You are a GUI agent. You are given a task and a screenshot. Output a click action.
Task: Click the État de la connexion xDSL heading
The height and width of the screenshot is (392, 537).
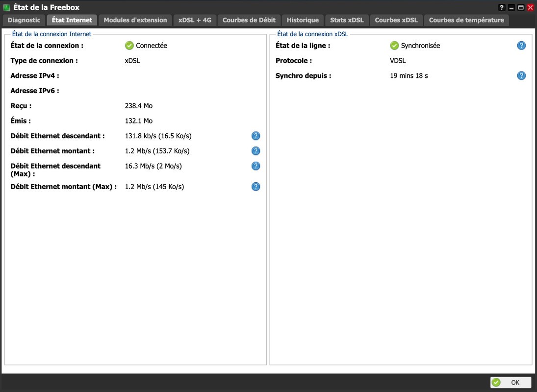(x=312, y=34)
